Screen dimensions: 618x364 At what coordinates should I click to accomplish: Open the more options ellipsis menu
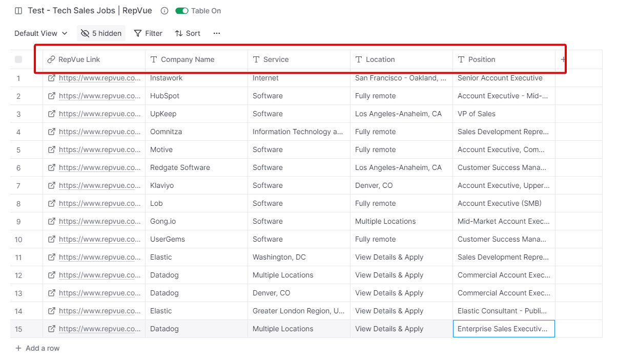217,33
